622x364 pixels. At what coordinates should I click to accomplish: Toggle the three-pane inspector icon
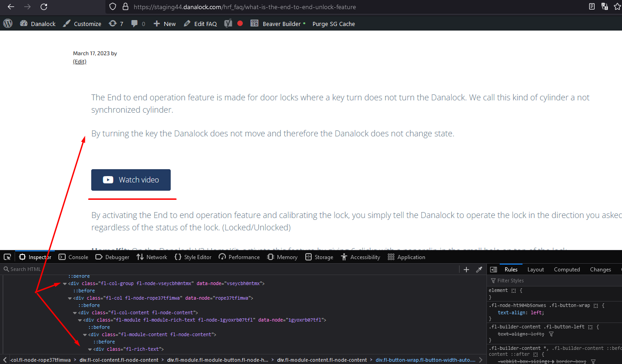493,270
